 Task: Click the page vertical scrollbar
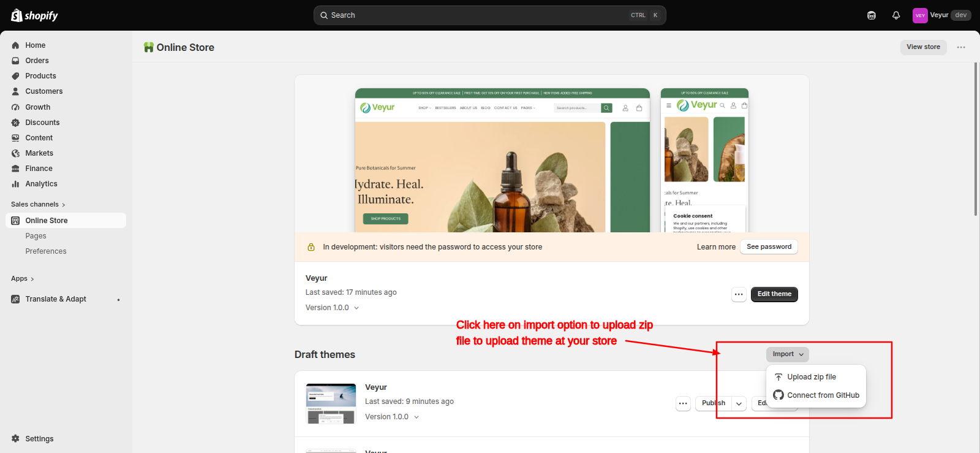[x=976, y=139]
